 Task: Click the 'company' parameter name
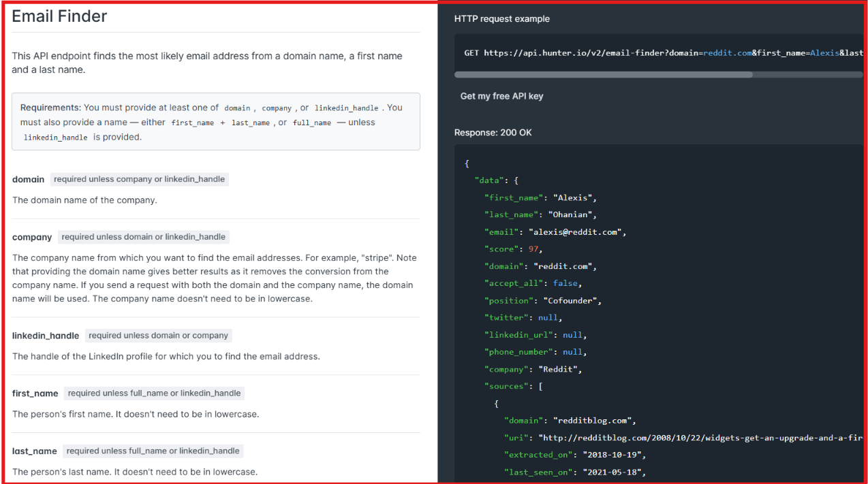(32, 238)
